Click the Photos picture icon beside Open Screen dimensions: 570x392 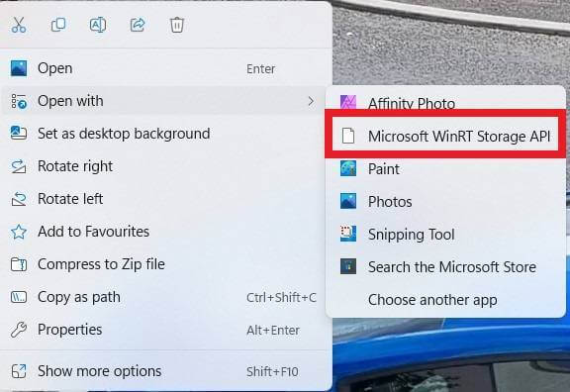[x=19, y=68]
